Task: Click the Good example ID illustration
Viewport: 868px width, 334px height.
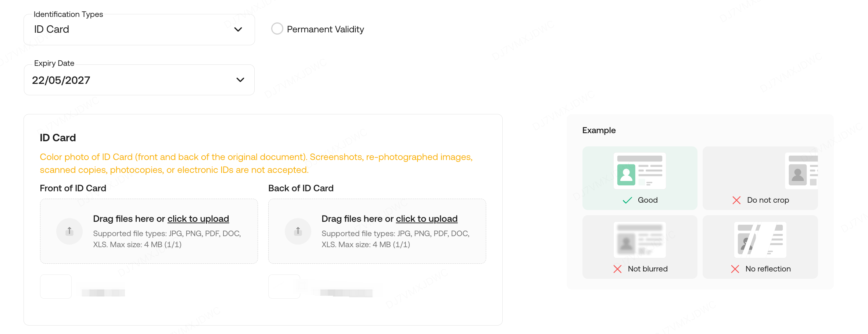Action: pos(639,171)
